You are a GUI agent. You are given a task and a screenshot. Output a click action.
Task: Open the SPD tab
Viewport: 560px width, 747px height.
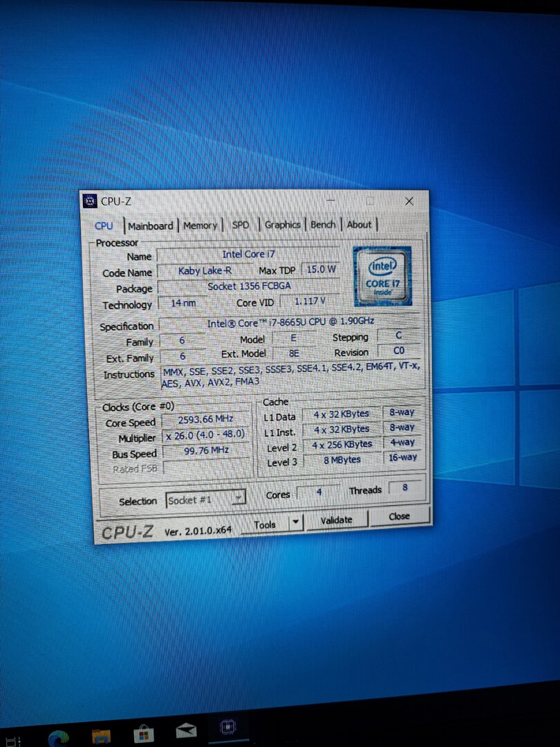click(x=241, y=225)
